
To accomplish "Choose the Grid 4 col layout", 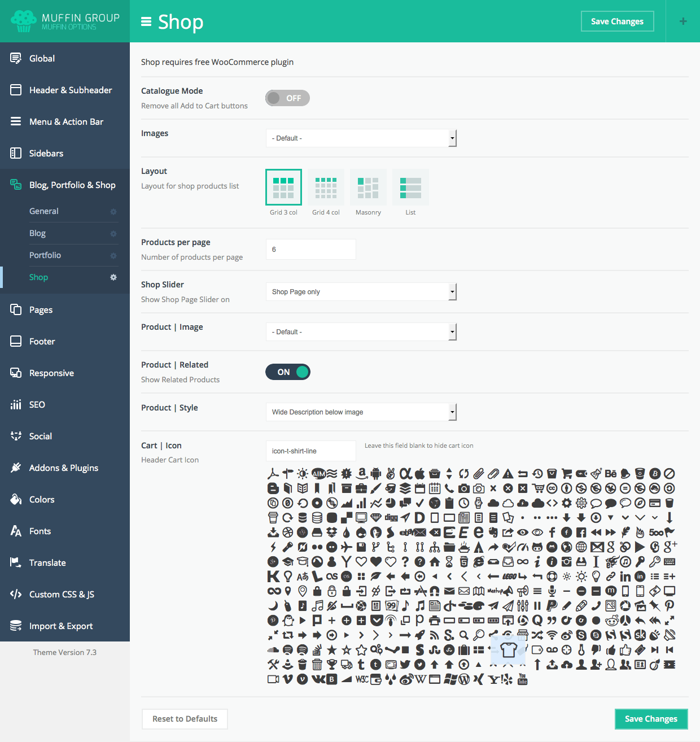I will click(x=326, y=187).
